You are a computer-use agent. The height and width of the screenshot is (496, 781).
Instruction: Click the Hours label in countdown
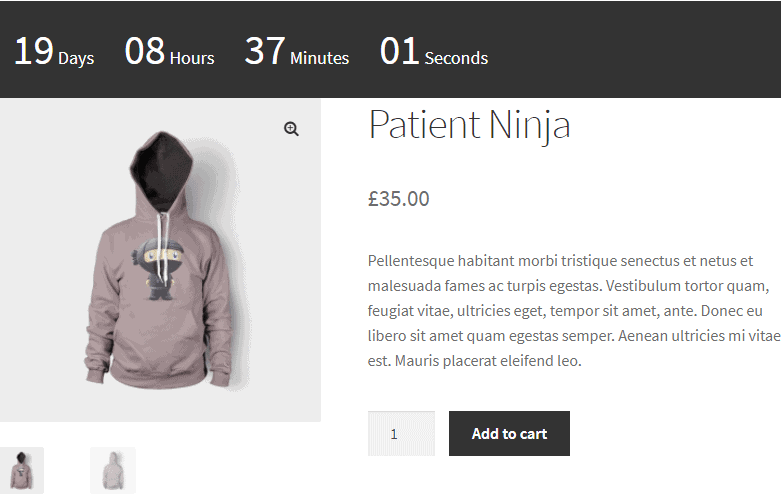point(192,58)
